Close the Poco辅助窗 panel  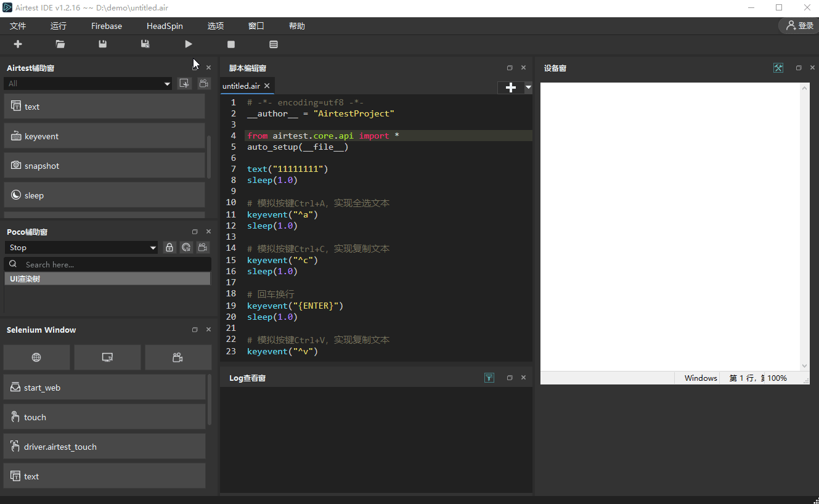tap(208, 232)
